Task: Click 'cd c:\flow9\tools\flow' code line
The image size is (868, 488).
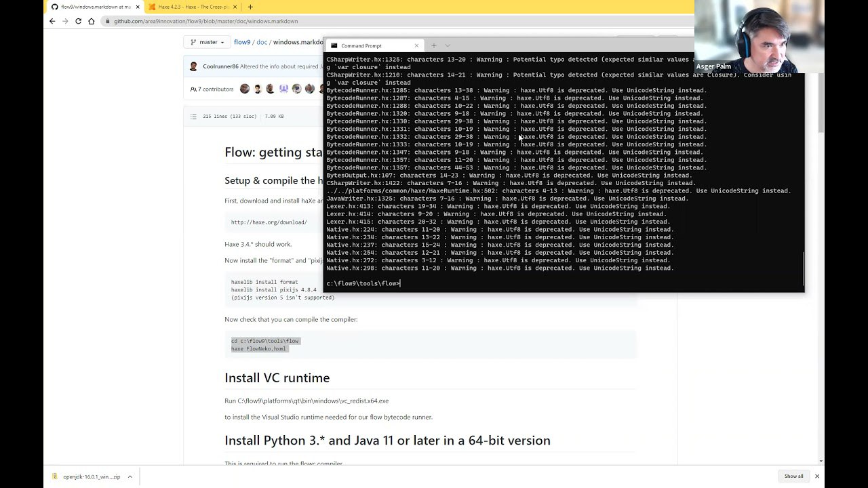Action: click(x=265, y=341)
